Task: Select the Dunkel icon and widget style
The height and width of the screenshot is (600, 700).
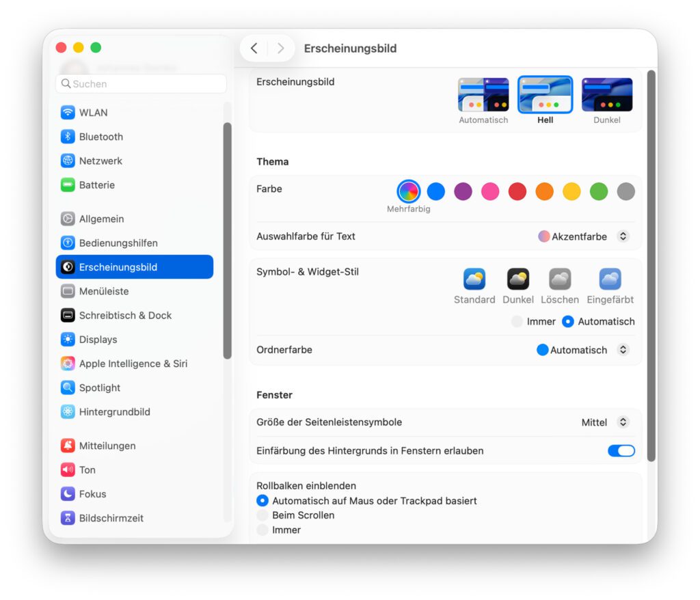Action: [x=517, y=279]
